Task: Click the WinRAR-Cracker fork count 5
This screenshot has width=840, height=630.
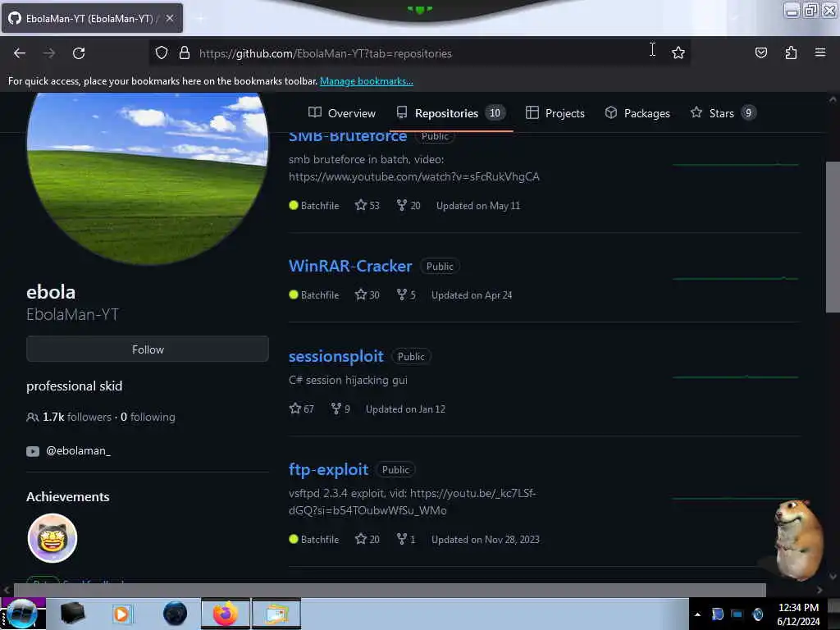Action: [x=406, y=294]
